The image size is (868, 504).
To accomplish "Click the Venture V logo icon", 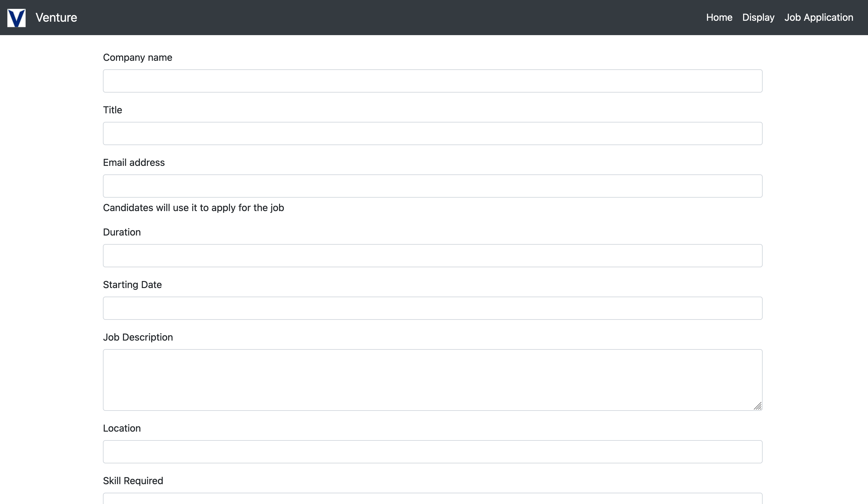I will pos(16,18).
